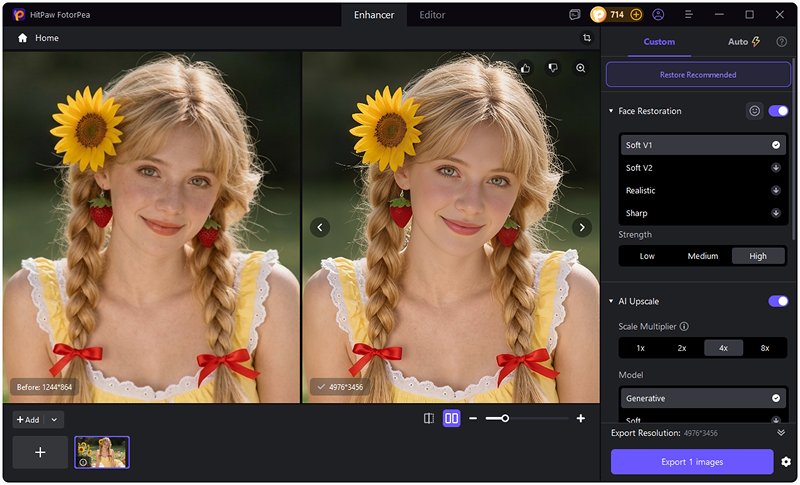Click the Export 1 images button
Viewport: 800px width, 485px height.
pyautogui.click(x=692, y=462)
